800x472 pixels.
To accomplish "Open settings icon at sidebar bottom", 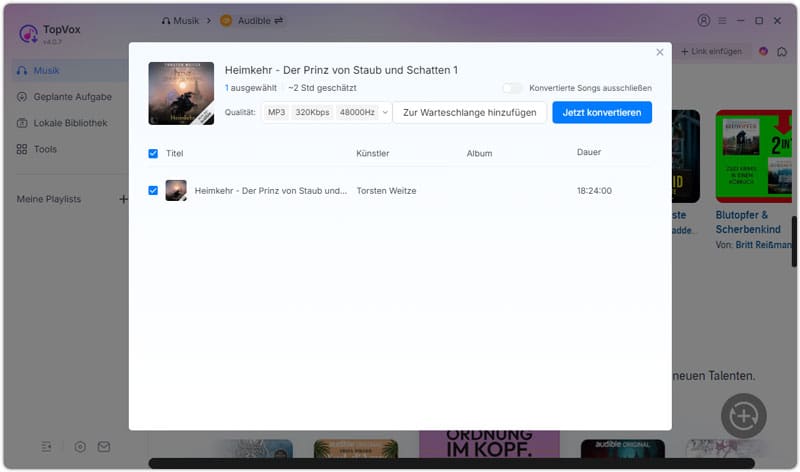I will (80, 447).
